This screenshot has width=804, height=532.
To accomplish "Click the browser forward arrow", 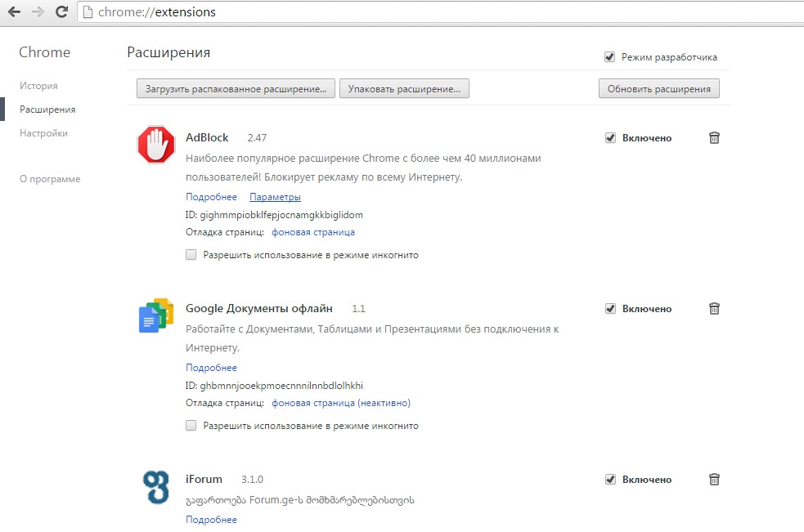I will [x=38, y=11].
